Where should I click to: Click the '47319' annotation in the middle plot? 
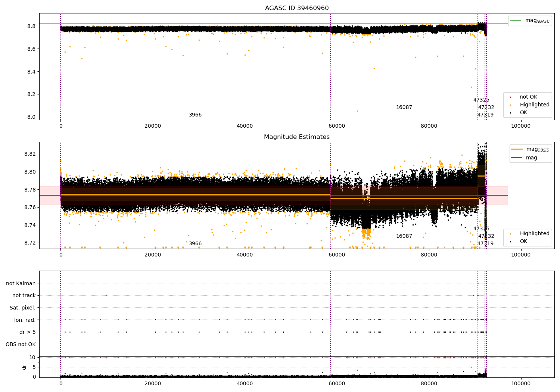pyautogui.click(x=485, y=244)
